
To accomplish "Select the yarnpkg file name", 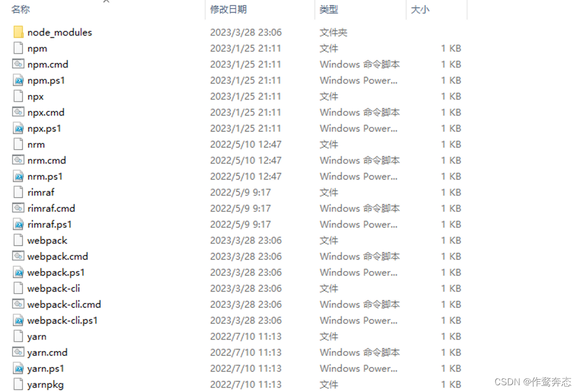I will click(46, 385).
